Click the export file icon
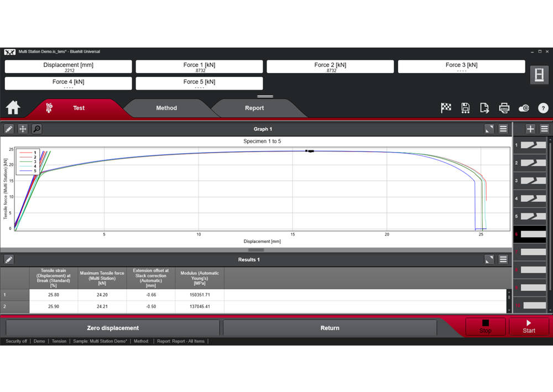Screen dimensions: 553x392 click(x=484, y=108)
